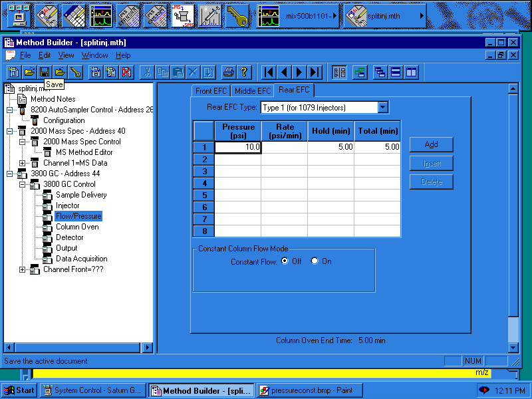Expand the Channel 1=MS Data node

22,163
